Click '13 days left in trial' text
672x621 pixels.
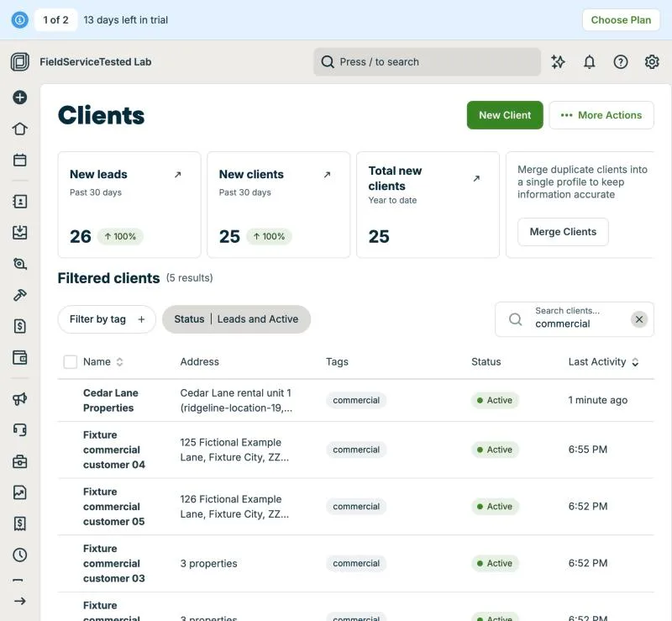click(125, 19)
